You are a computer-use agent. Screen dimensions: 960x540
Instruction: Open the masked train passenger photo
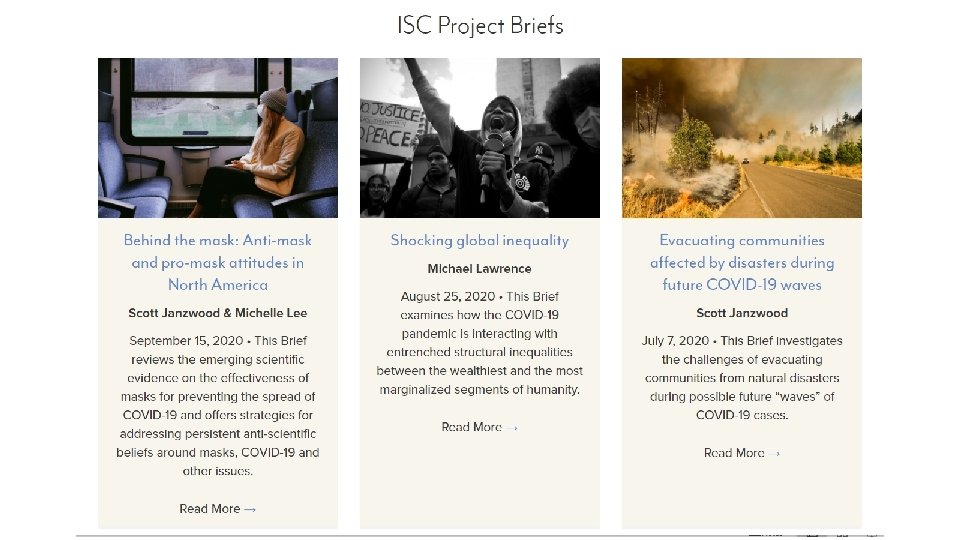[x=218, y=138]
